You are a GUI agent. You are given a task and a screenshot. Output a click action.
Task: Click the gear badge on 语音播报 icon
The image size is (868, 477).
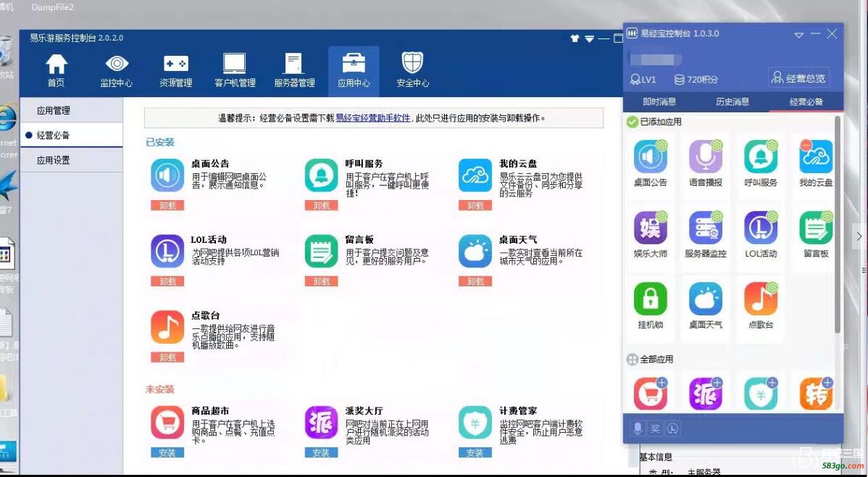717,145
